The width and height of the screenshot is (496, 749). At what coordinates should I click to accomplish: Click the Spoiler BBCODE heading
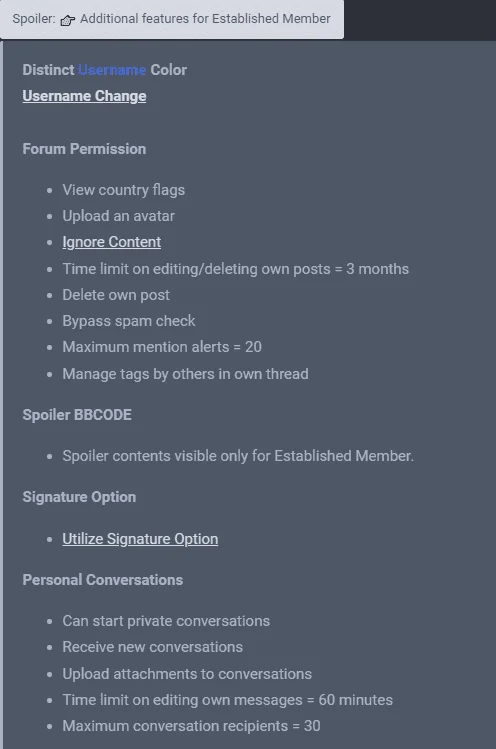pos(77,415)
